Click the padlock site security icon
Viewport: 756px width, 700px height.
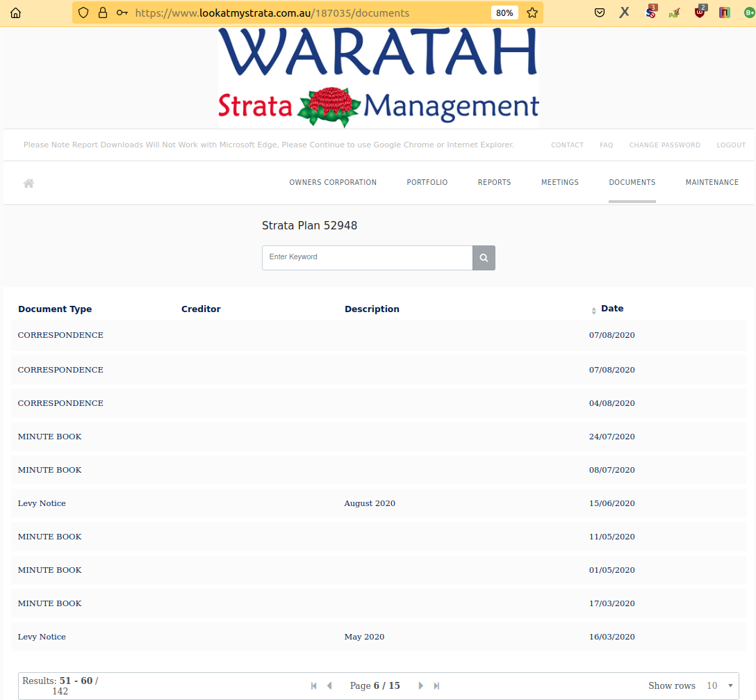point(103,13)
